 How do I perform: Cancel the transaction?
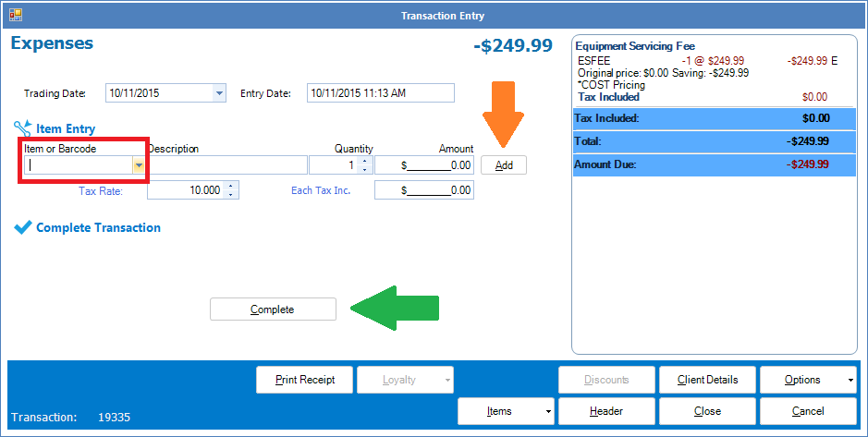(808, 411)
